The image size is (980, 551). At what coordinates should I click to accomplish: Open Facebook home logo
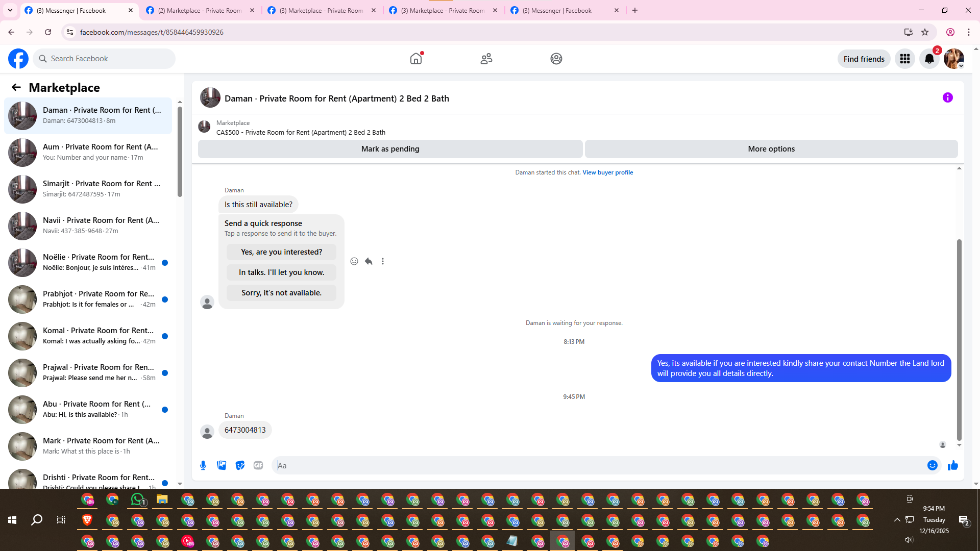click(x=18, y=59)
